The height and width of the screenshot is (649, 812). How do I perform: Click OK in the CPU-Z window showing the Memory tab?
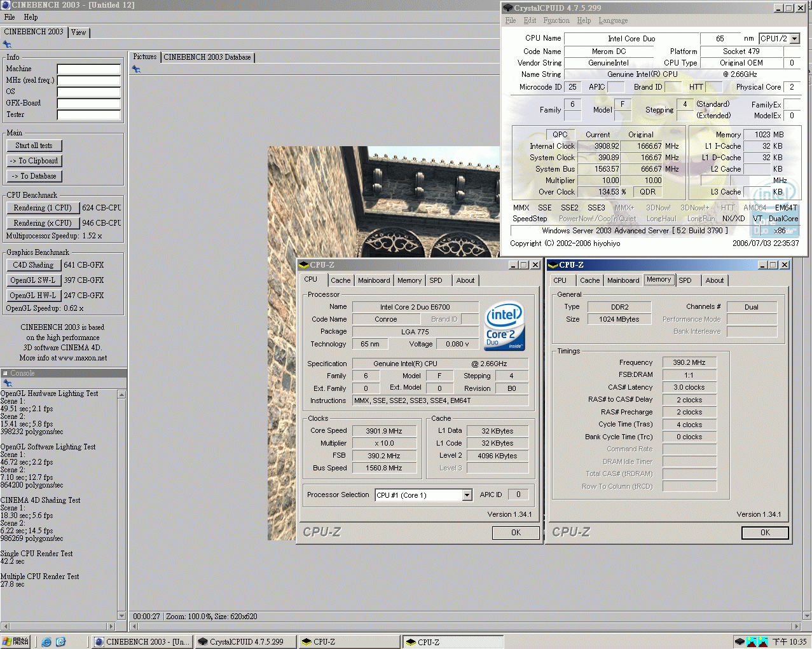765,533
